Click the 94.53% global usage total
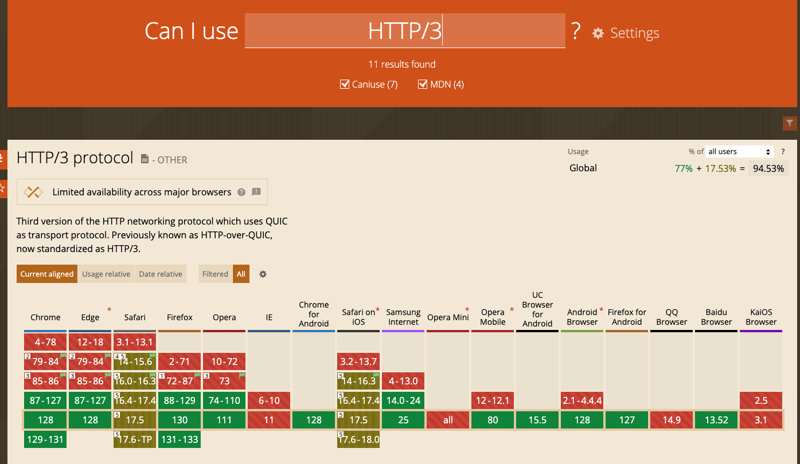 click(768, 168)
